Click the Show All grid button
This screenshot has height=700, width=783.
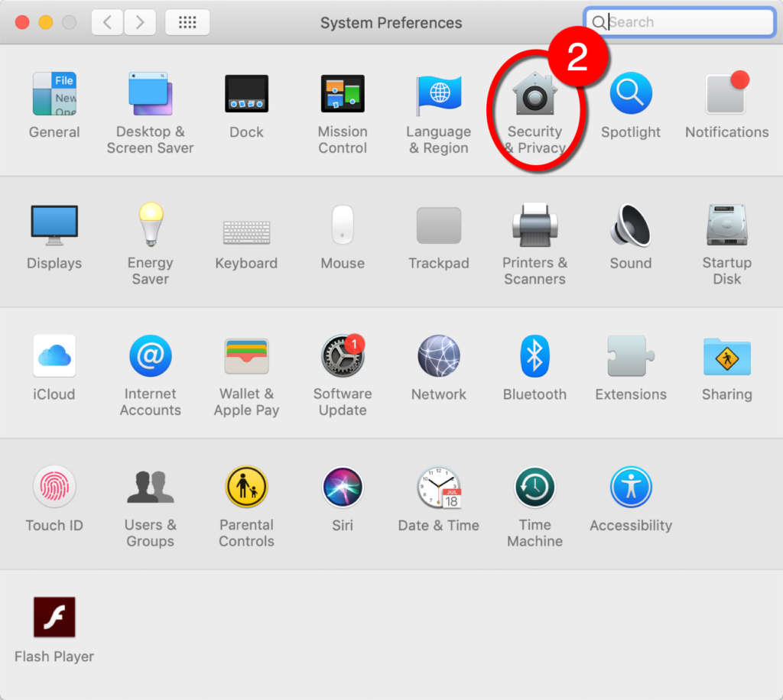(187, 22)
